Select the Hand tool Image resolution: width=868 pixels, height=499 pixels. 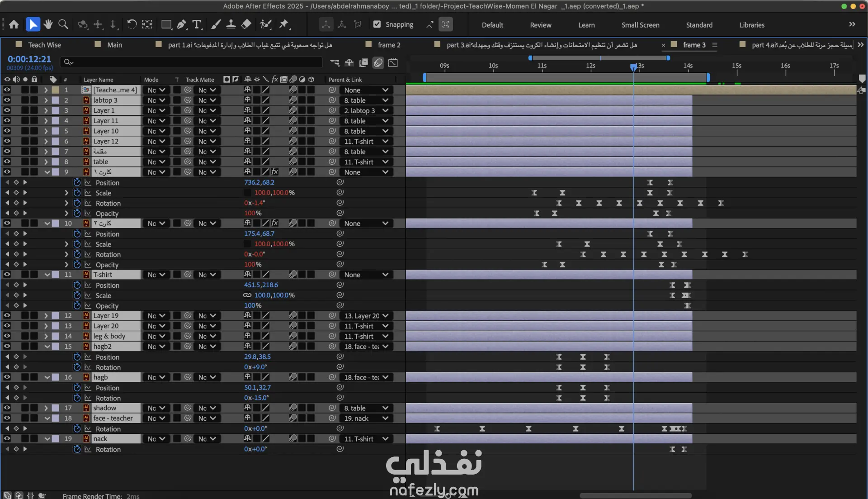click(48, 24)
